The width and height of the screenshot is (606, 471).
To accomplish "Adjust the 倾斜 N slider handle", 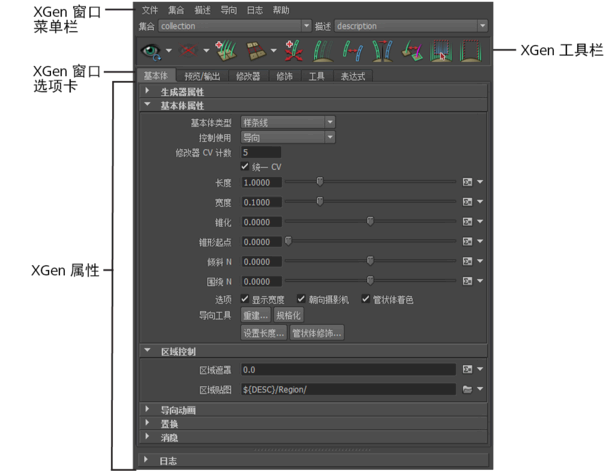I will click(x=370, y=260).
